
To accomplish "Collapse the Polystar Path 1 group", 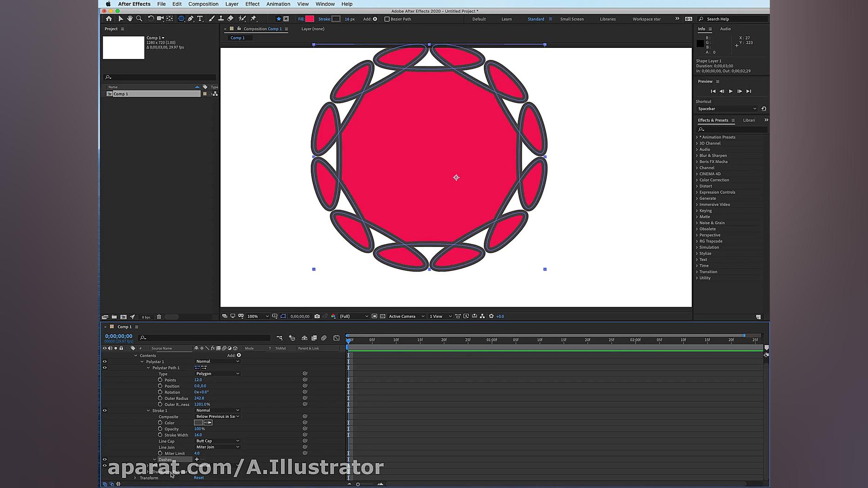I will pyautogui.click(x=148, y=368).
